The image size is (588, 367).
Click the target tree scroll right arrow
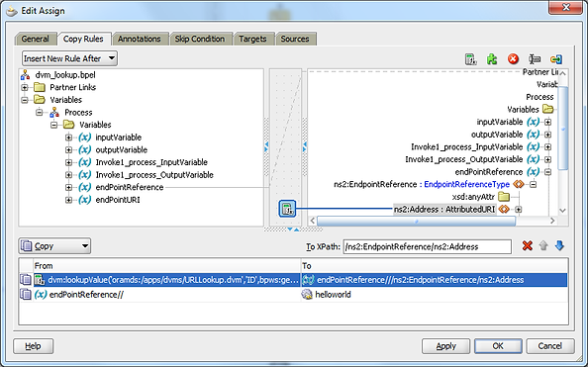click(x=552, y=221)
